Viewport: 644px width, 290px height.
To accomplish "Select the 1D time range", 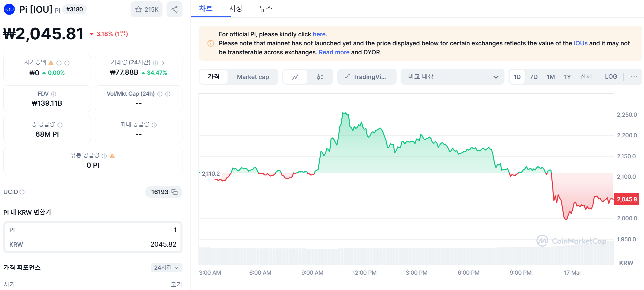I will pos(517,77).
